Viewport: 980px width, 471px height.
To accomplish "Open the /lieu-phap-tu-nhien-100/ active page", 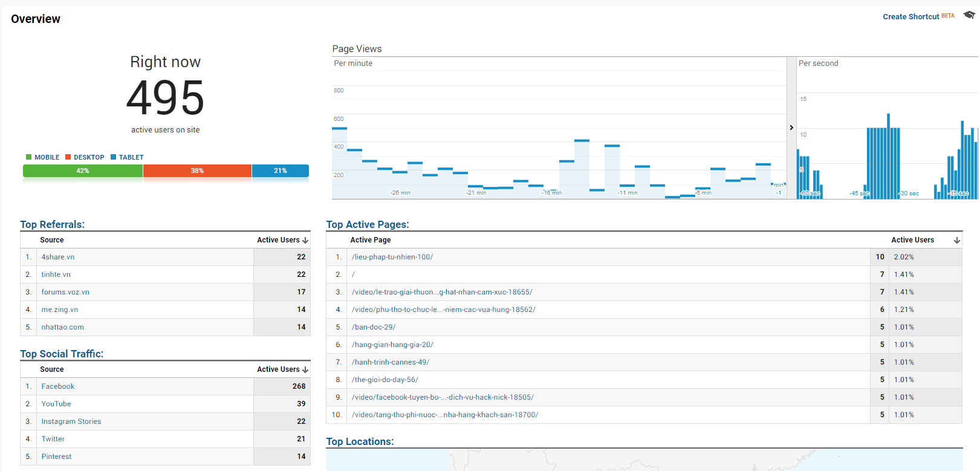I will coord(392,257).
